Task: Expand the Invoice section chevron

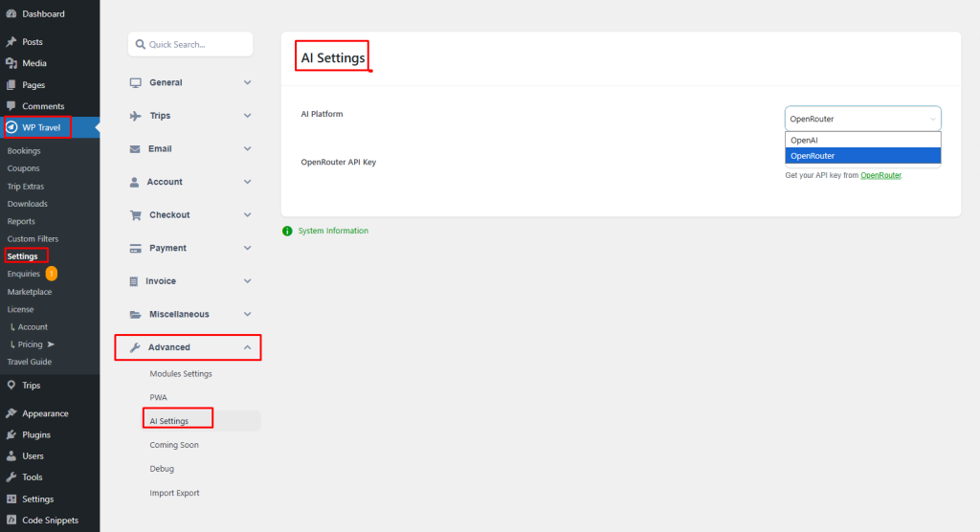Action: [x=248, y=281]
